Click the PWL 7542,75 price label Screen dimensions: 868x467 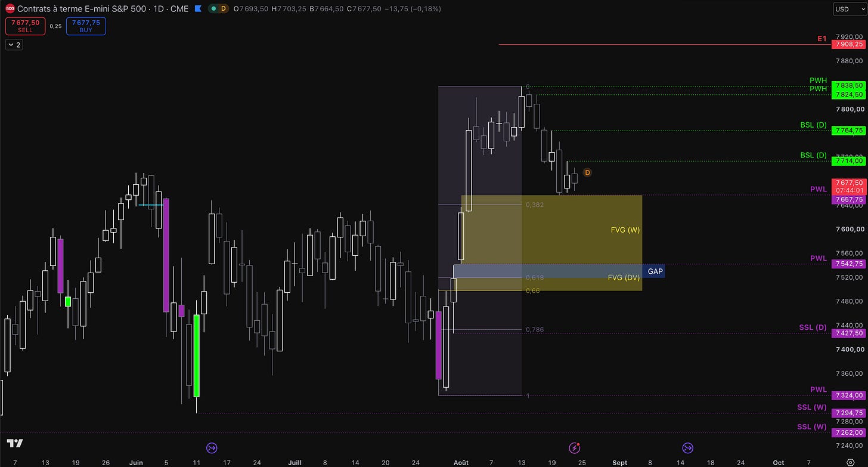coord(849,264)
